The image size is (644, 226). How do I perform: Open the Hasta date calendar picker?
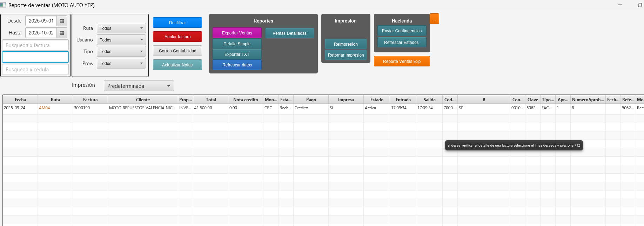point(62,33)
